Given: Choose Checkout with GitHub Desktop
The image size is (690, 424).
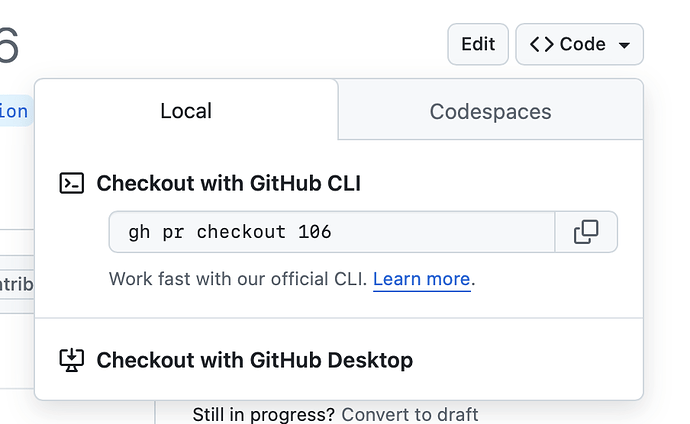Looking at the screenshot, I should [x=254, y=360].
